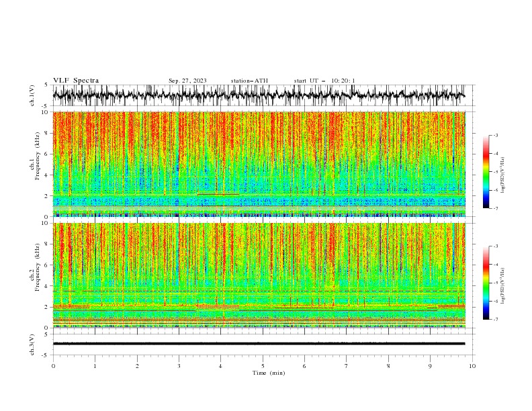Click the "6" kHz tick on ch.2 axis
Screen dimensions: 532x411
(48, 265)
